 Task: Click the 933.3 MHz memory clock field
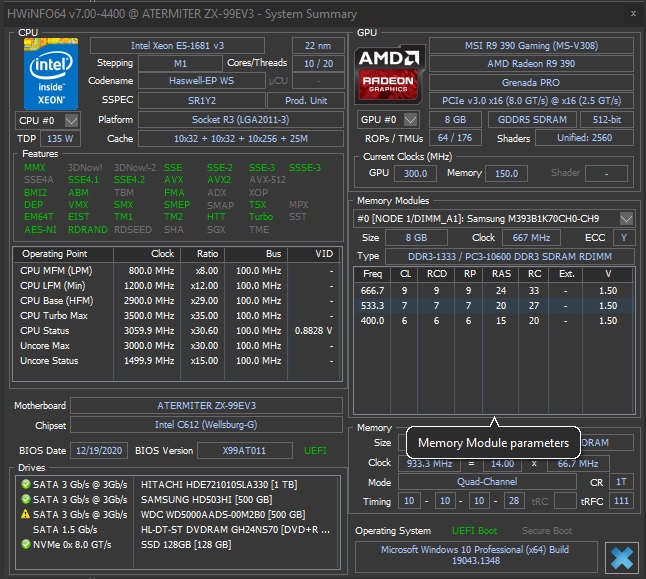[x=429, y=464]
